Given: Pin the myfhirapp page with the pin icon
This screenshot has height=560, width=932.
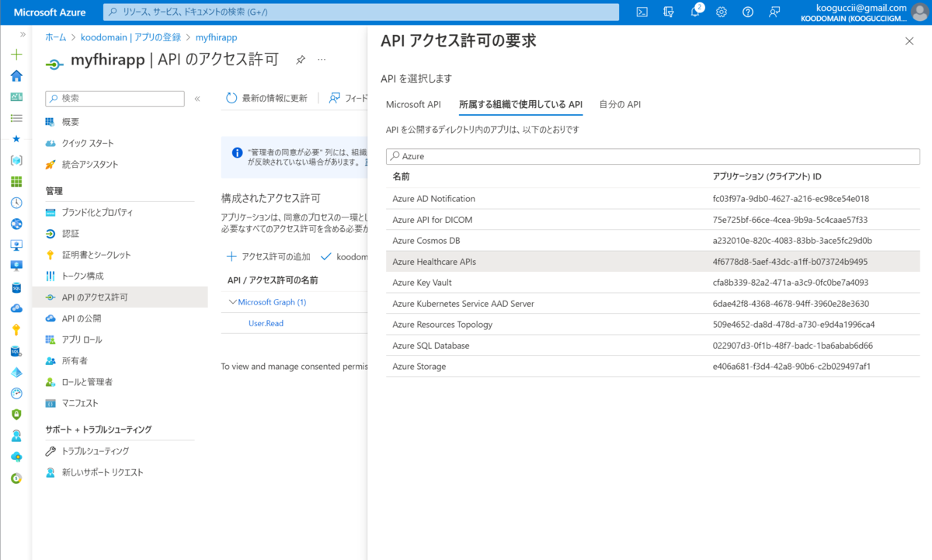Looking at the screenshot, I should (x=301, y=60).
